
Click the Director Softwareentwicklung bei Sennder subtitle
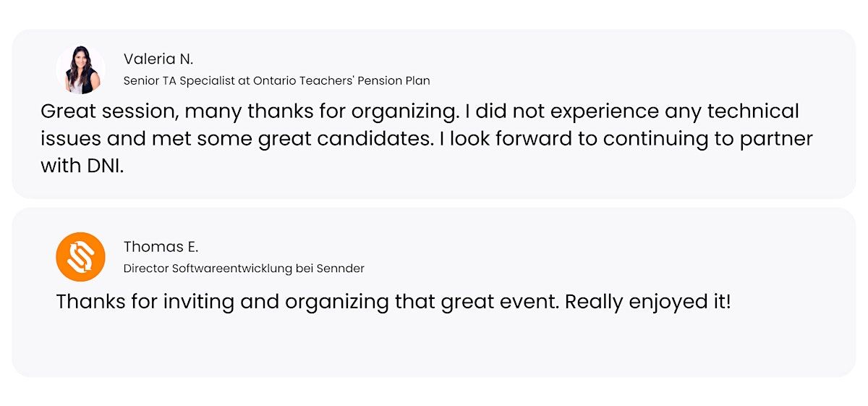244,268
